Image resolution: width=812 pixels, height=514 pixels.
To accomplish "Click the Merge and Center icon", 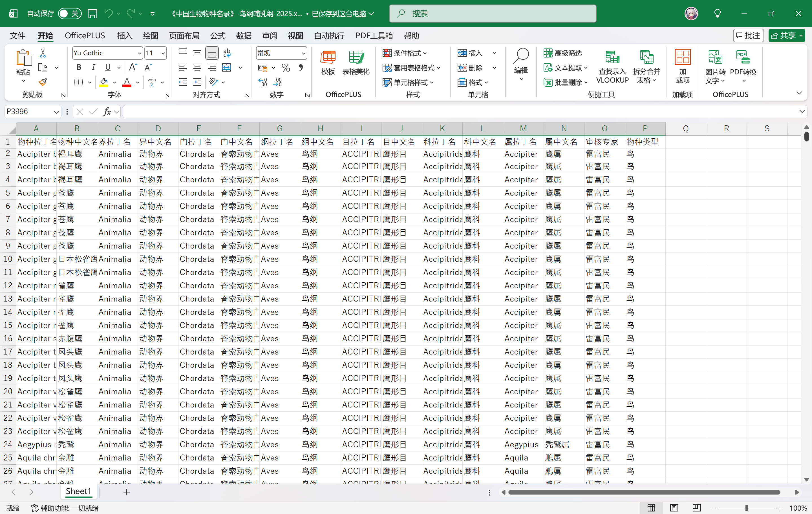I will point(227,68).
